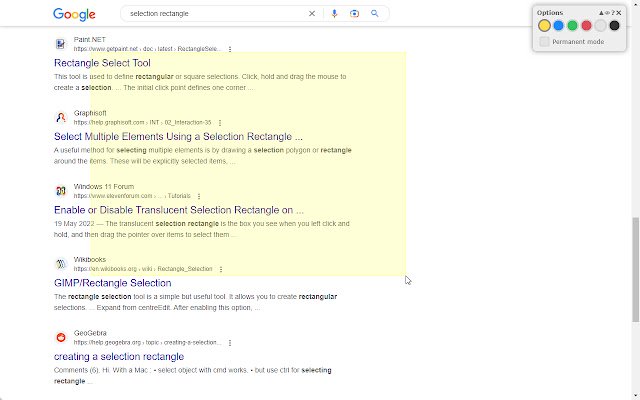Click the elevenforum.com URL breadcrumb
This screenshot has height=400, width=640.
pos(132,196)
